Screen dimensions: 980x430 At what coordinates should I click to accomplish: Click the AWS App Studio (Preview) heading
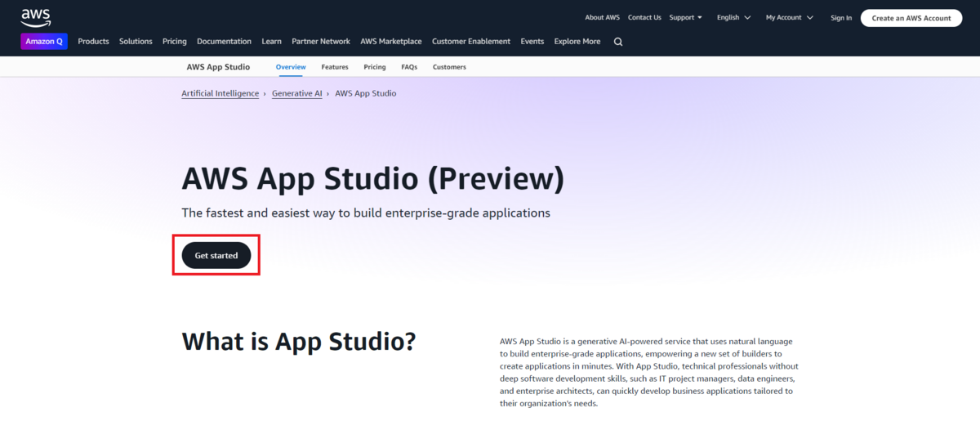point(372,179)
